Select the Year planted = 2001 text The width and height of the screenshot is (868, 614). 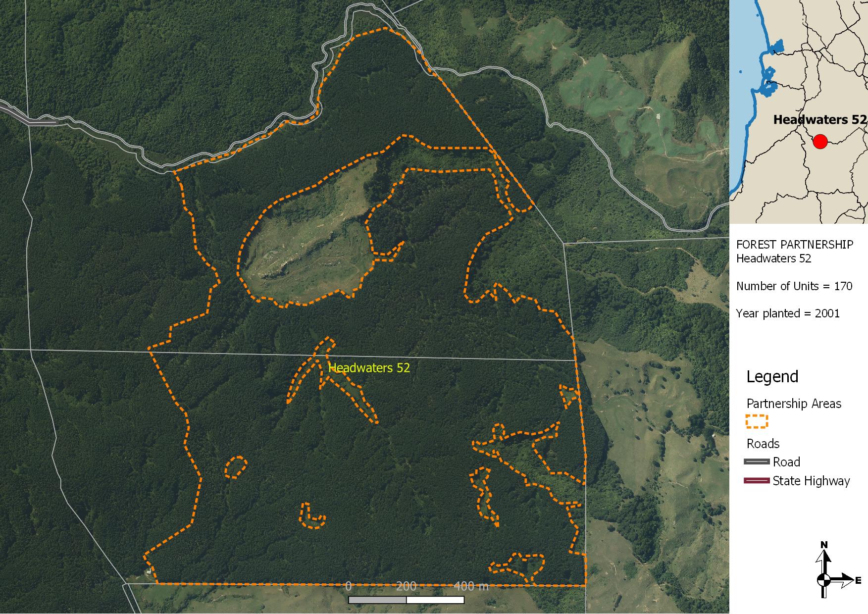787,313
